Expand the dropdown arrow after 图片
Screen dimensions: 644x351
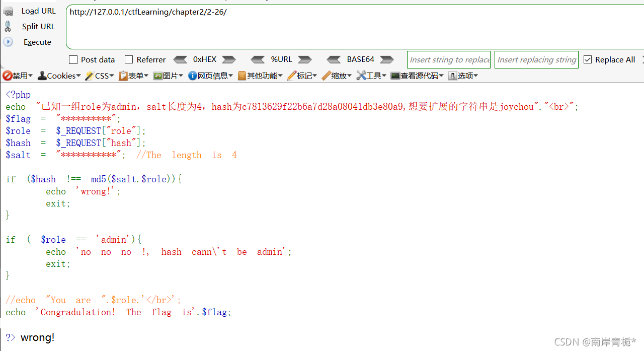coord(181,76)
